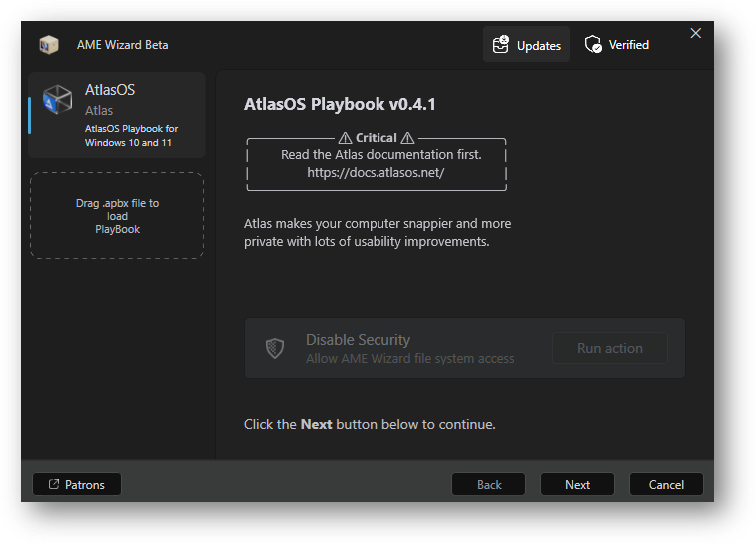Viewport: 756px width, 544px height.
Task: Click the right warning triangle icon
Action: (407, 138)
